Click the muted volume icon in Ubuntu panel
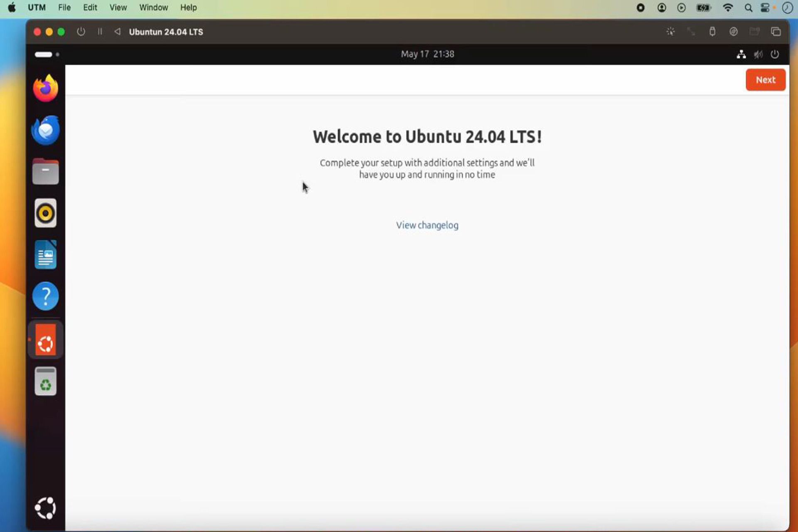This screenshot has height=532, width=798. click(758, 54)
